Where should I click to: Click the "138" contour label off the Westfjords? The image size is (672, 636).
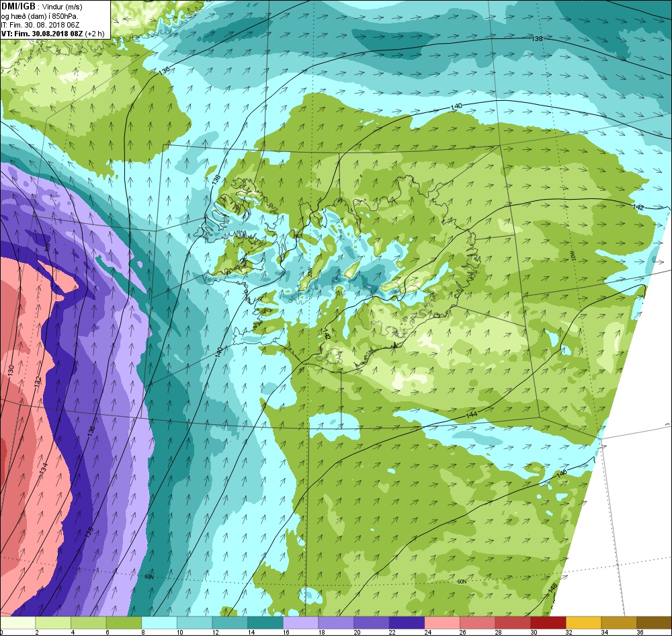click(x=216, y=180)
